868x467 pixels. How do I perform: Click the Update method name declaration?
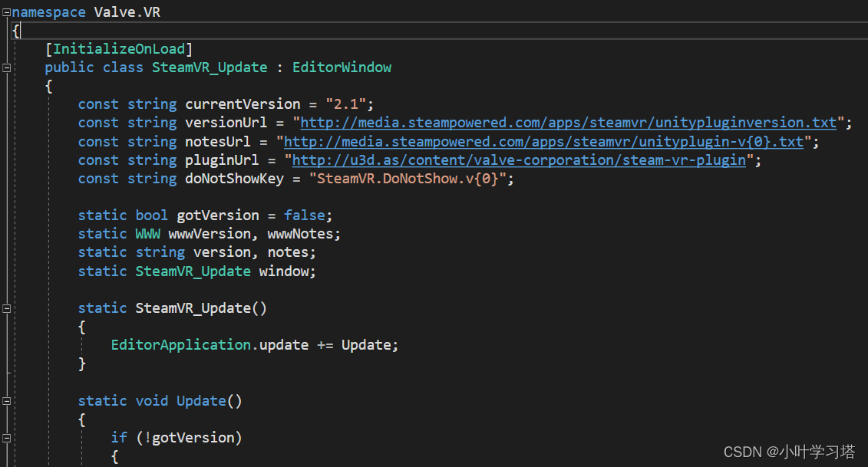[201, 400]
